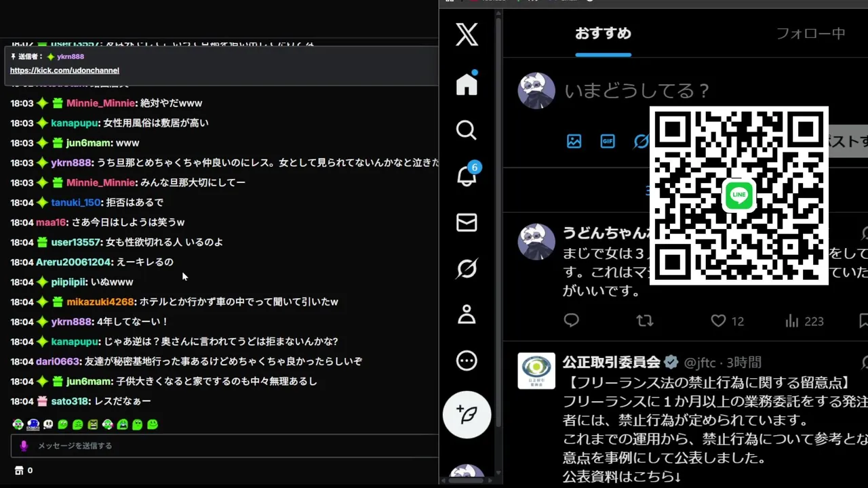
Task: Open 公正取引委員会 account name link
Action: [611, 362]
